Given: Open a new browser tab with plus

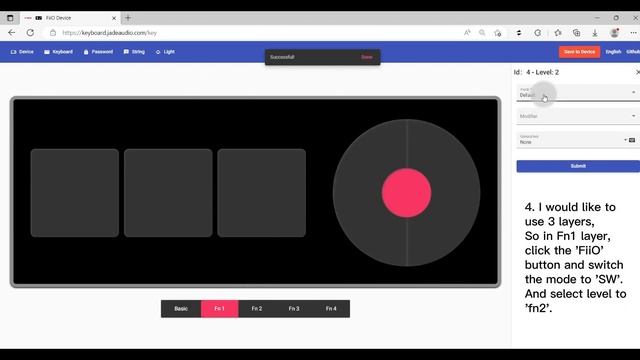Looking at the screenshot, I should coord(128,18).
